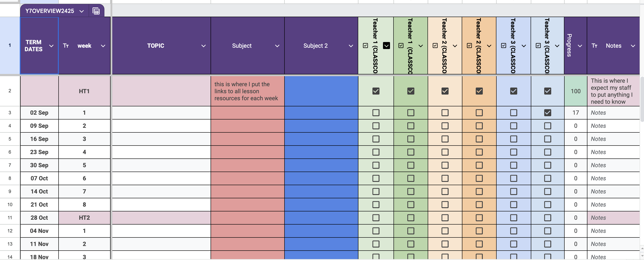Open the TOPIC column dropdown
Screen dimensions: 644x260
[x=203, y=46]
